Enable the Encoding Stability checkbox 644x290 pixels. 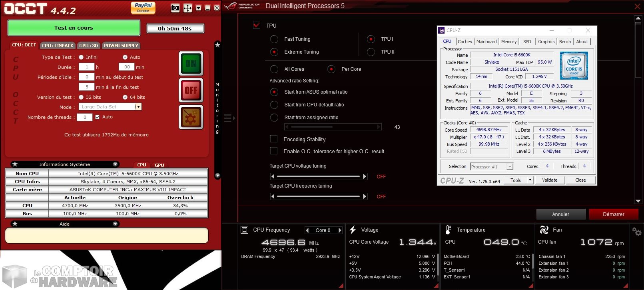[274, 139]
